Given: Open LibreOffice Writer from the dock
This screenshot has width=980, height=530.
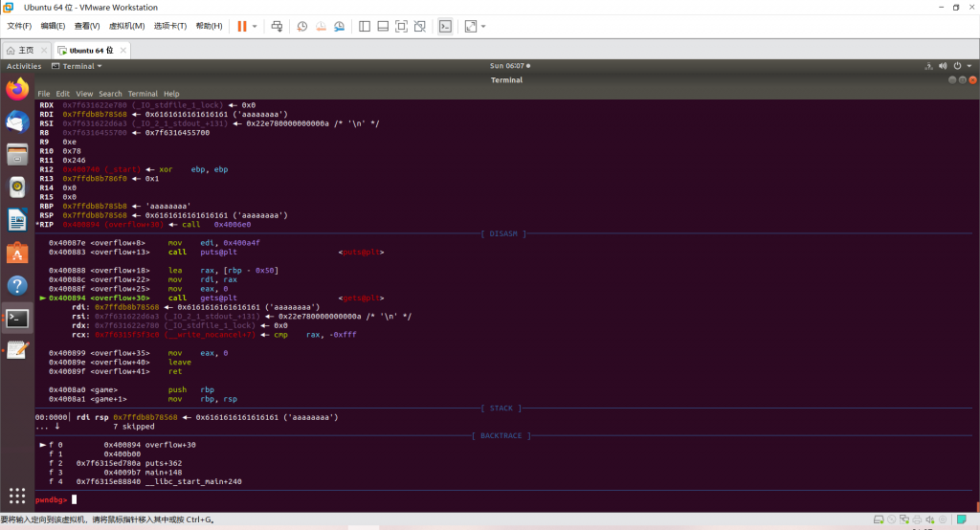Looking at the screenshot, I should 17,220.
